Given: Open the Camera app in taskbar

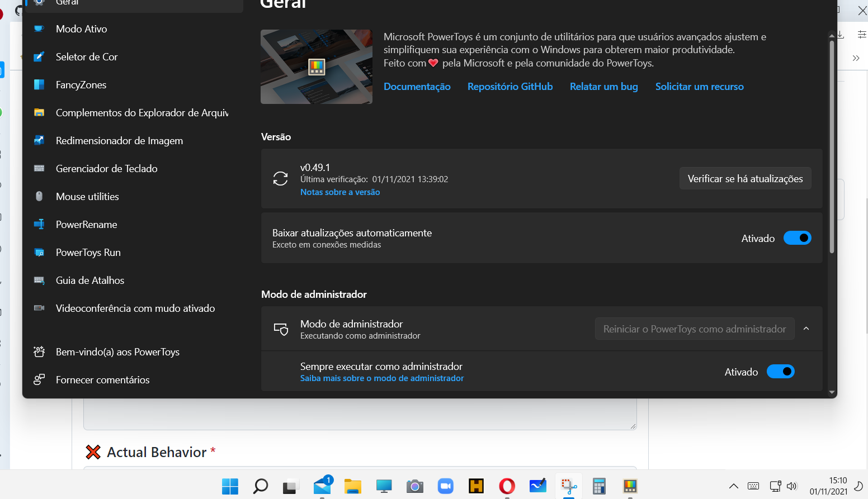Looking at the screenshot, I should [414, 486].
